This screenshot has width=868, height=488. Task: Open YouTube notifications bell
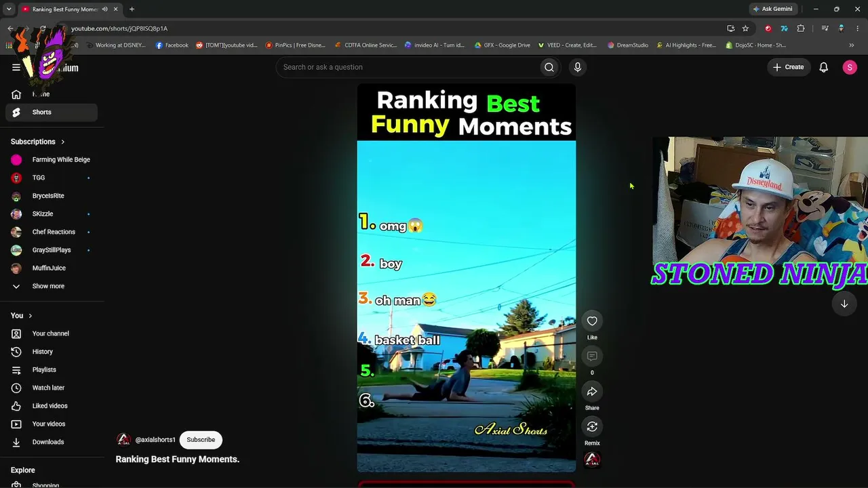click(823, 67)
